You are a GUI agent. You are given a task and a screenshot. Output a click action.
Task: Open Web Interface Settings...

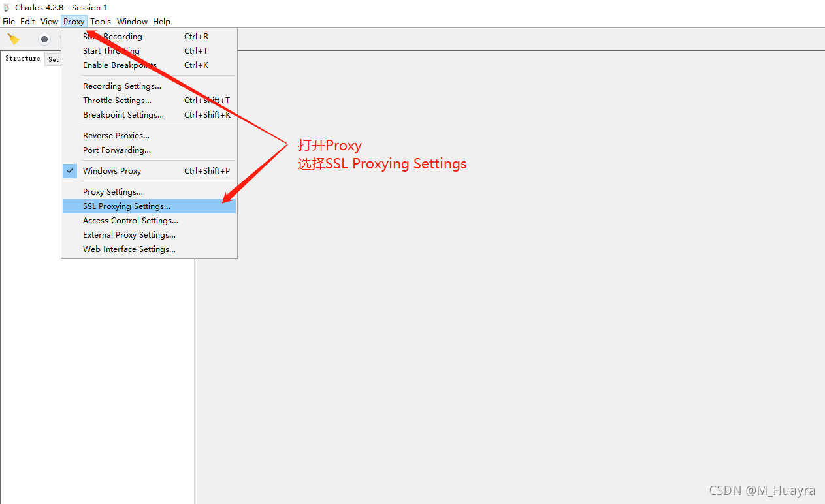[x=149, y=249]
